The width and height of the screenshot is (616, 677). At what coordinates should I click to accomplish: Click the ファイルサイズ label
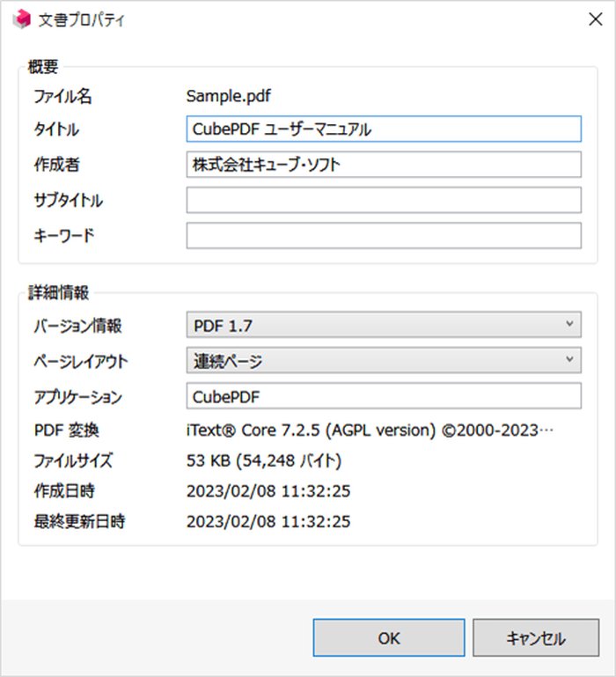tap(73, 460)
